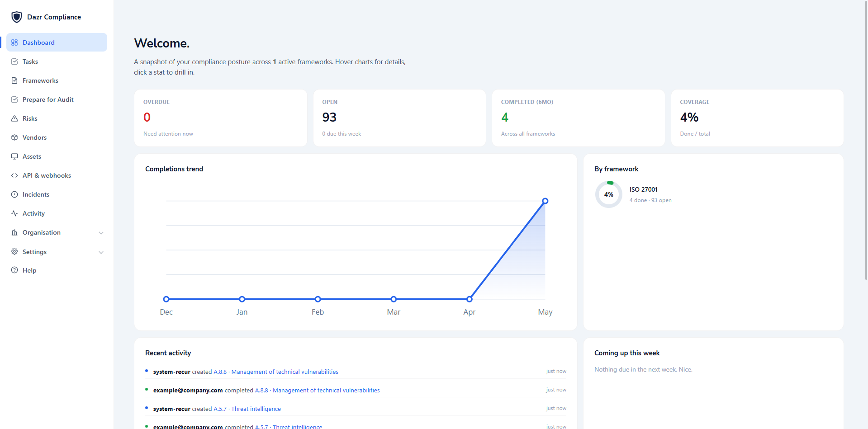The height and width of the screenshot is (429, 868).
Task: Click the Settings gear icon
Action: point(14,251)
